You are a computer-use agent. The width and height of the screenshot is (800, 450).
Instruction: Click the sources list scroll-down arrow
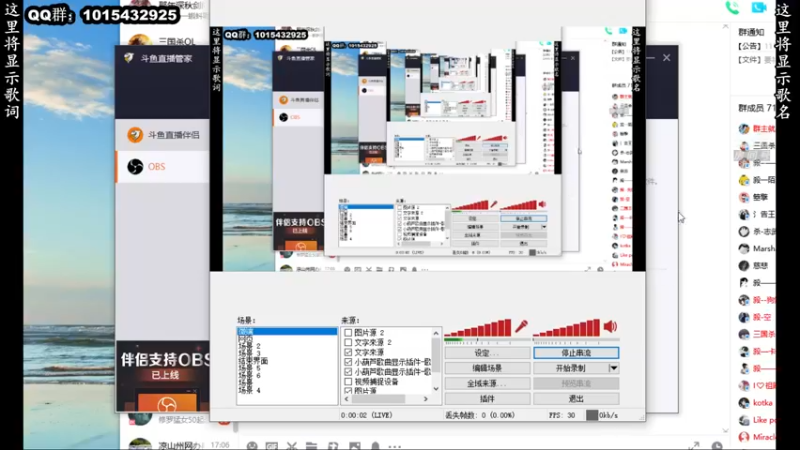[x=436, y=389]
